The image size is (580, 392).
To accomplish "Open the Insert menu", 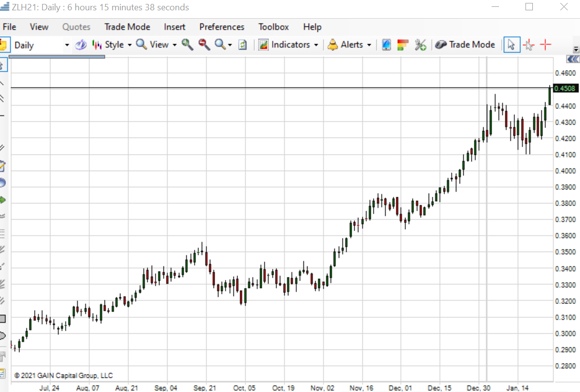I will click(x=175, y=27).
